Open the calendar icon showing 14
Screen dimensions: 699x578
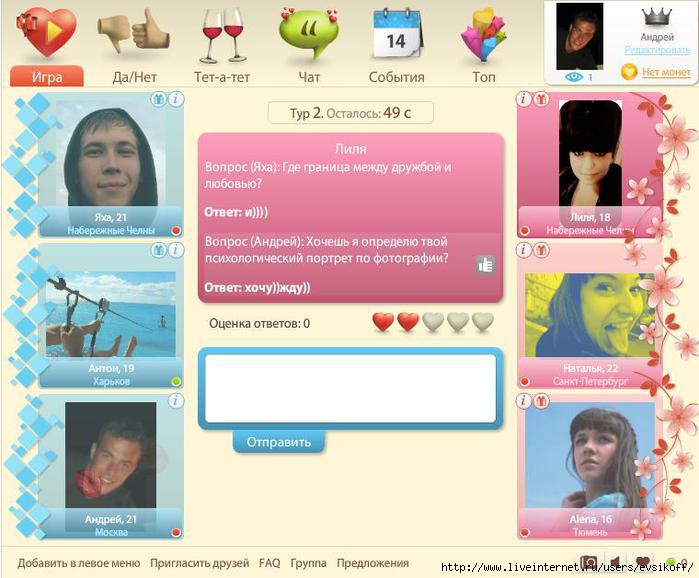(396, 35)
